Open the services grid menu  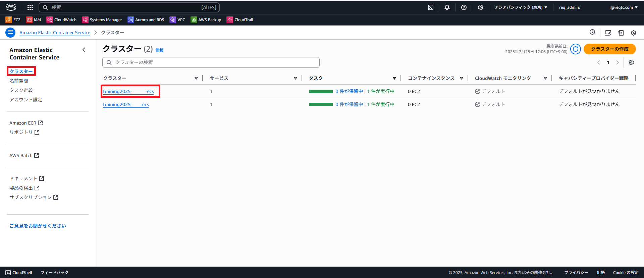[30, 7]
